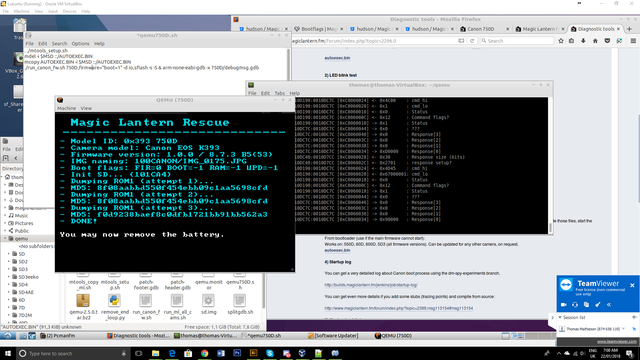The width and height of the screenshot is (640, 360).
Task: Select the splitgdb.sh file icon
Action: 240,304
